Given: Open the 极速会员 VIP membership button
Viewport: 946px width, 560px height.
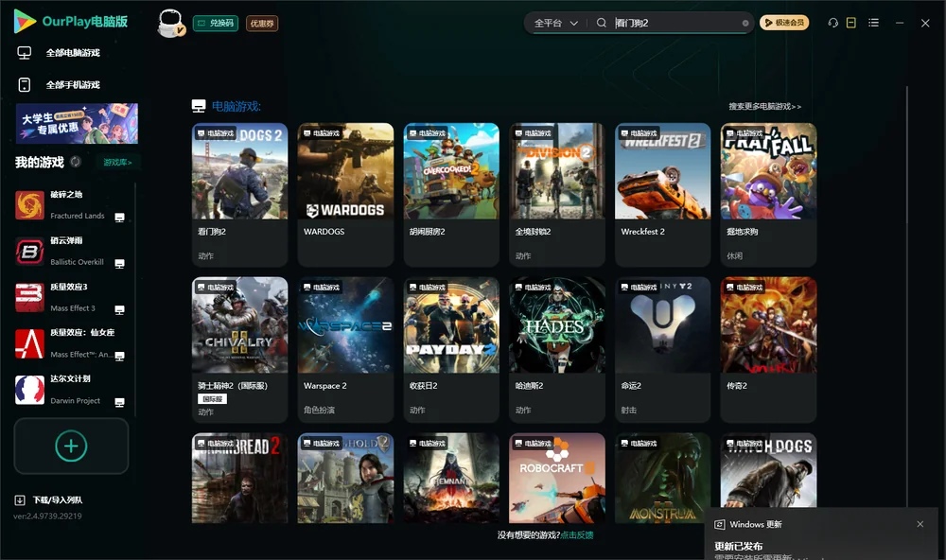Looking at the screenshot, I should click(784, 23).
